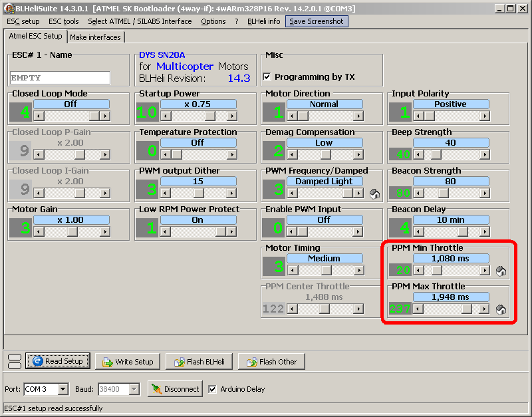Open the Options menu

(213, 21)
